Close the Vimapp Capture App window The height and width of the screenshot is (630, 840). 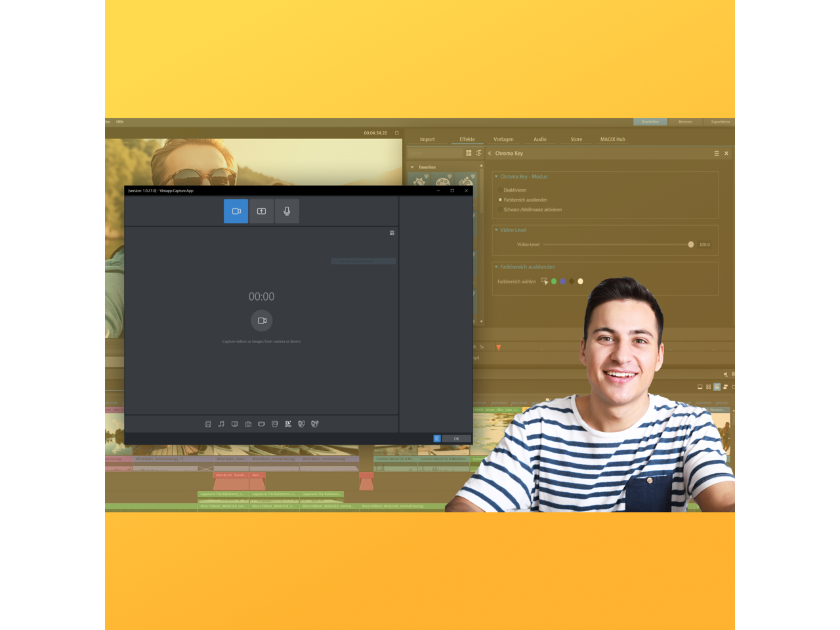click(x=467, y=191)
